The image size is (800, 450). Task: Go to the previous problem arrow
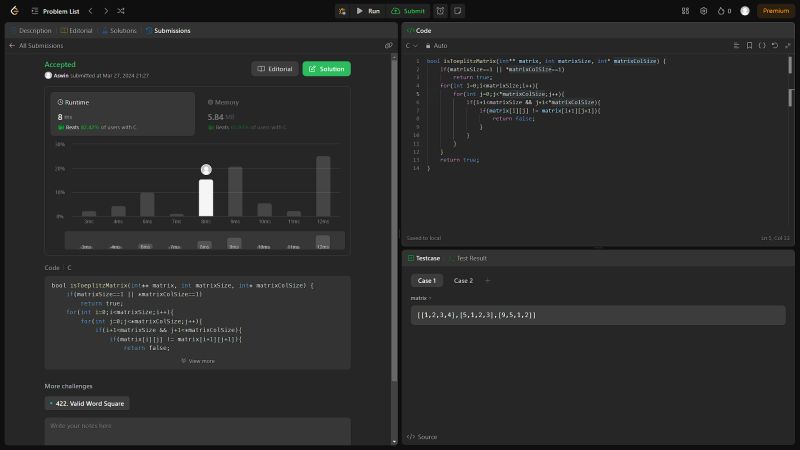(x=90, y=11)
